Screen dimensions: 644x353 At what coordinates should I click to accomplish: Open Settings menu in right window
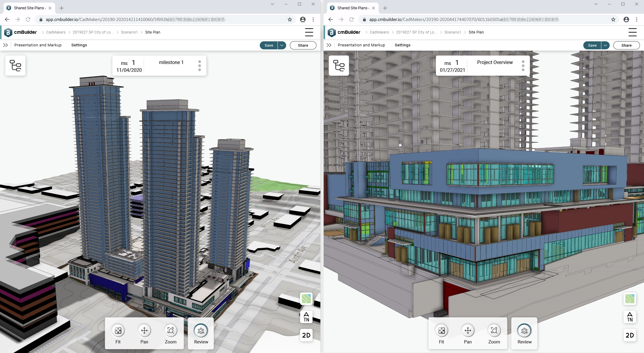pyautogui.click(x=403, y=45)
